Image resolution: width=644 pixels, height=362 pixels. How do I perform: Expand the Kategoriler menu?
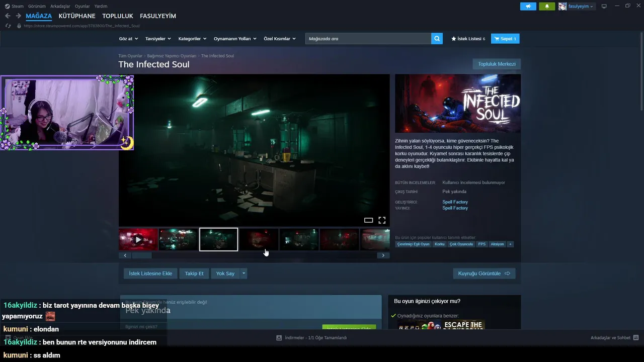[193, 39]
